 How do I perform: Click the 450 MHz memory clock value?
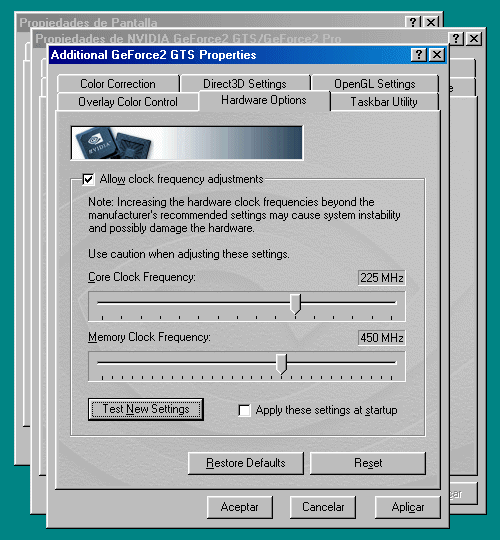click(382, 338)
